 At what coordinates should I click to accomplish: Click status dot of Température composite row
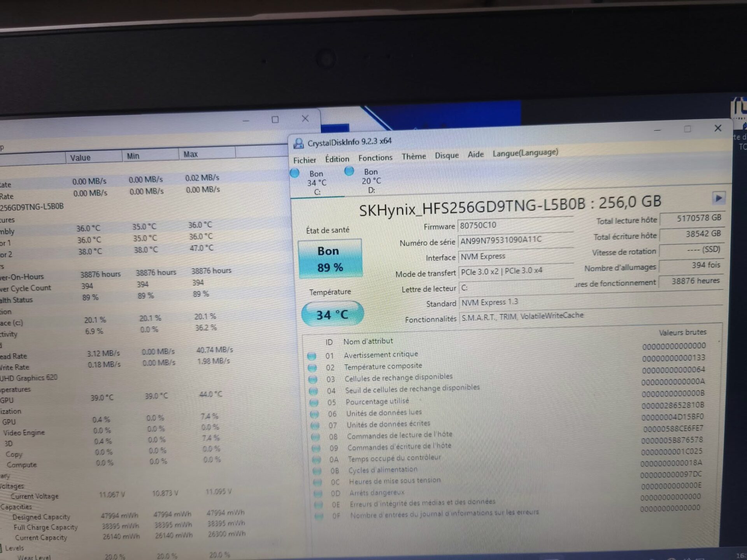point(312,367)
